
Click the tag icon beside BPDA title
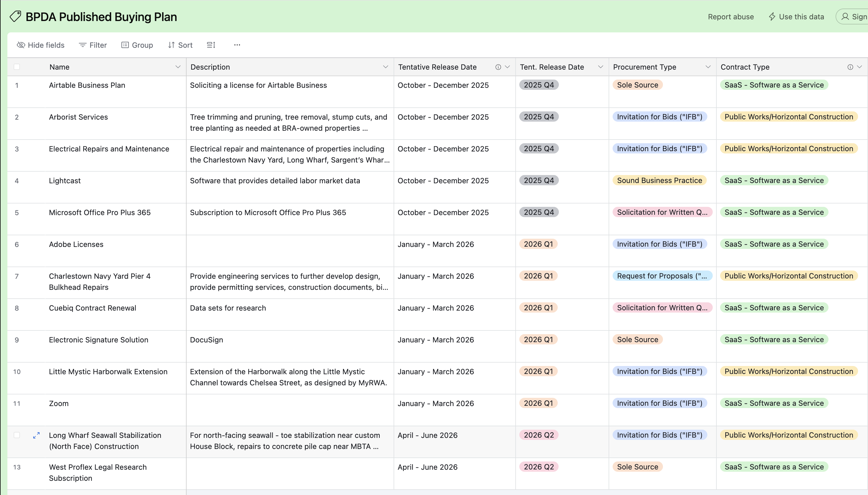coord(15,16)
